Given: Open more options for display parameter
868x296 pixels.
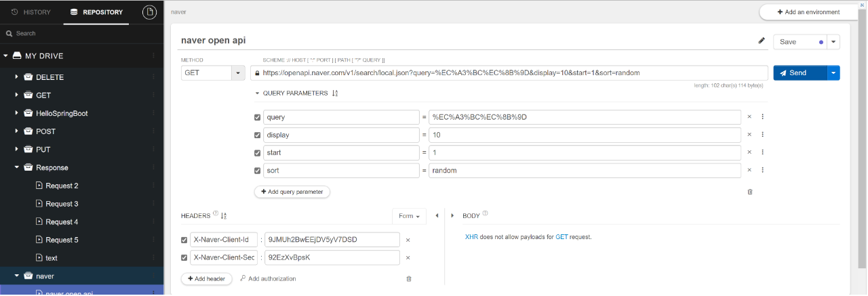Looking at the screenshot, I should [763, 135].
